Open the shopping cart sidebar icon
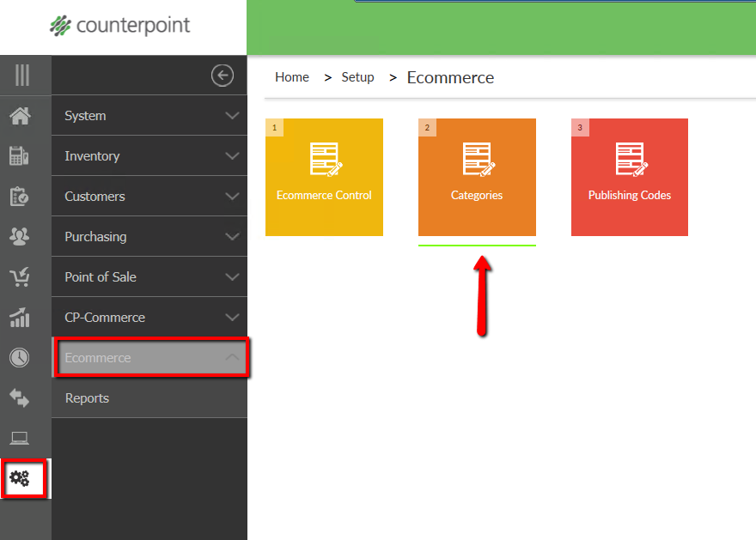 (20, 277)
